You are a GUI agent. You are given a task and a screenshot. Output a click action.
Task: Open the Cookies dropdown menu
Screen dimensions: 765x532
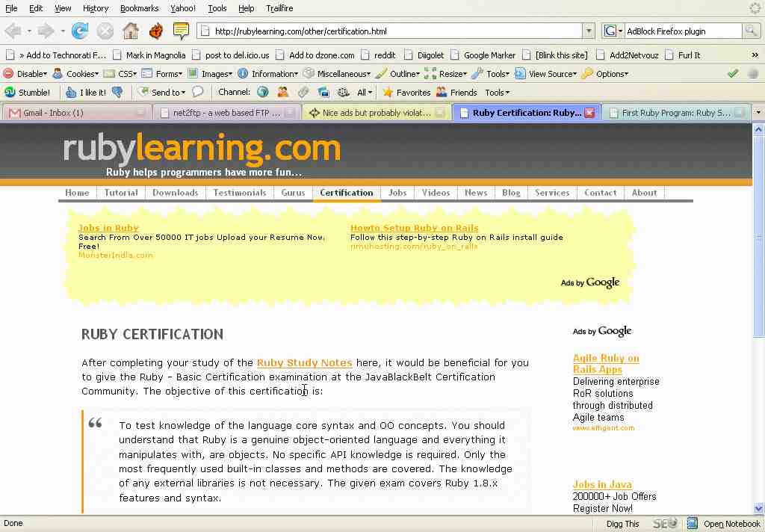pos(76,74)
